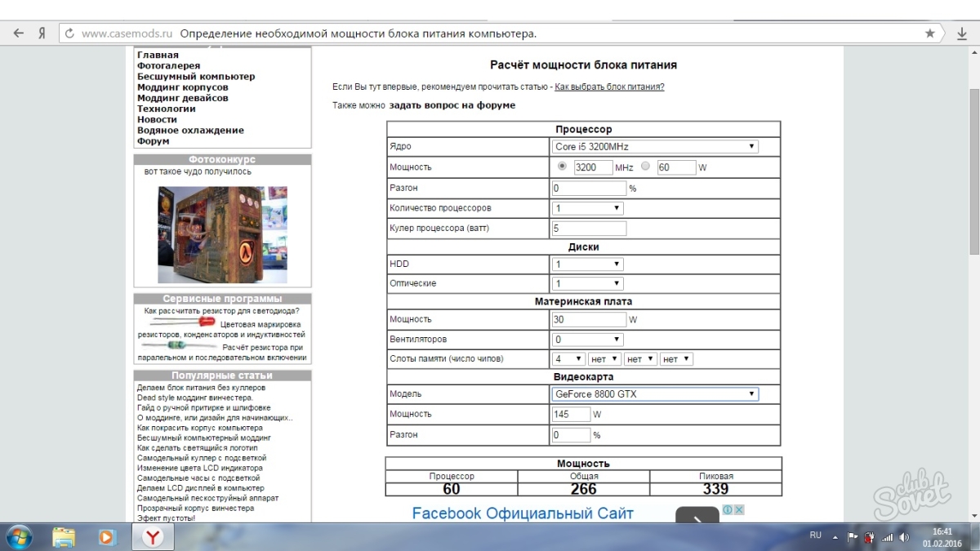Viewport: 980px width, 551px height.
Task: Open the Форум menu link
Action: tap(154, 141)
